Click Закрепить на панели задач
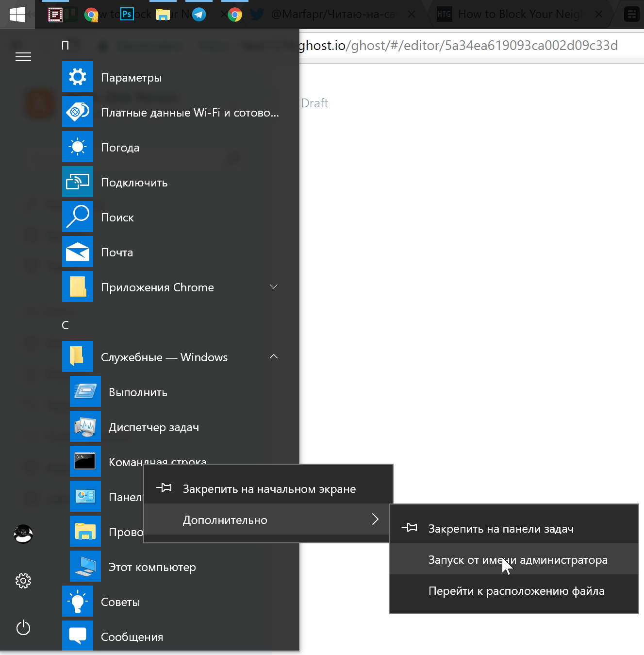This screenshot has width=644, height=655. tap(500, 529)
